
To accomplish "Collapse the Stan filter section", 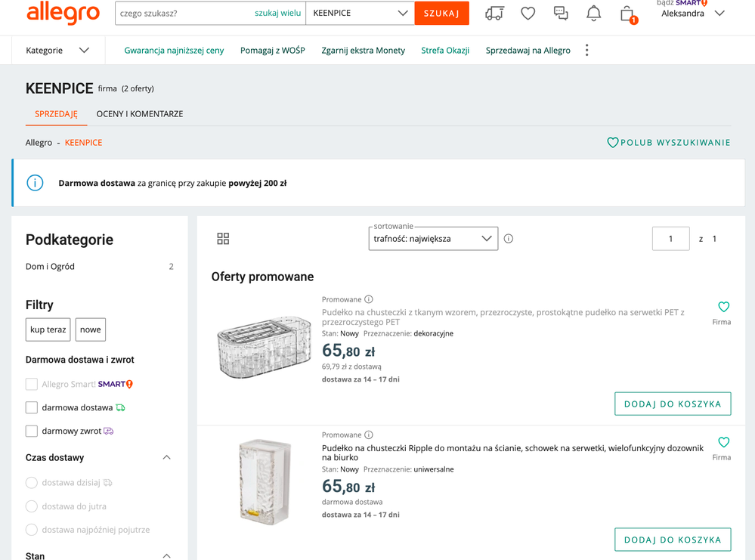I will (x=166, y=555).
